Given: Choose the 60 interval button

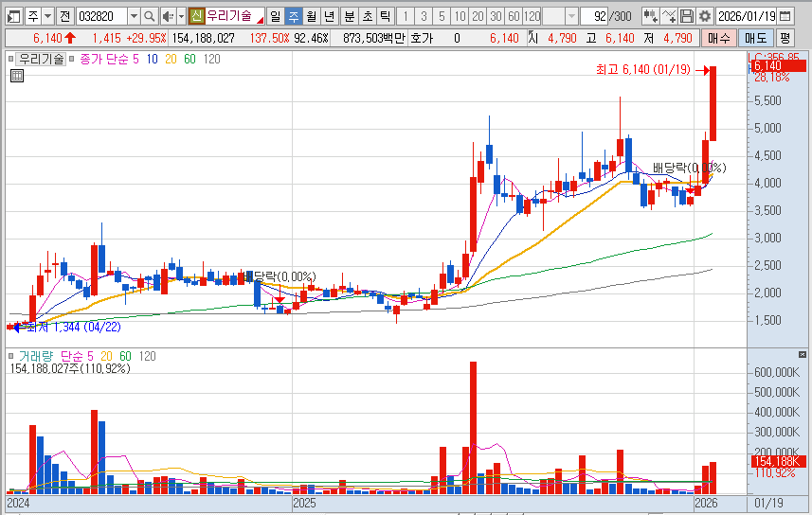Looking at the screenshot, I should [x=514, y=16].
